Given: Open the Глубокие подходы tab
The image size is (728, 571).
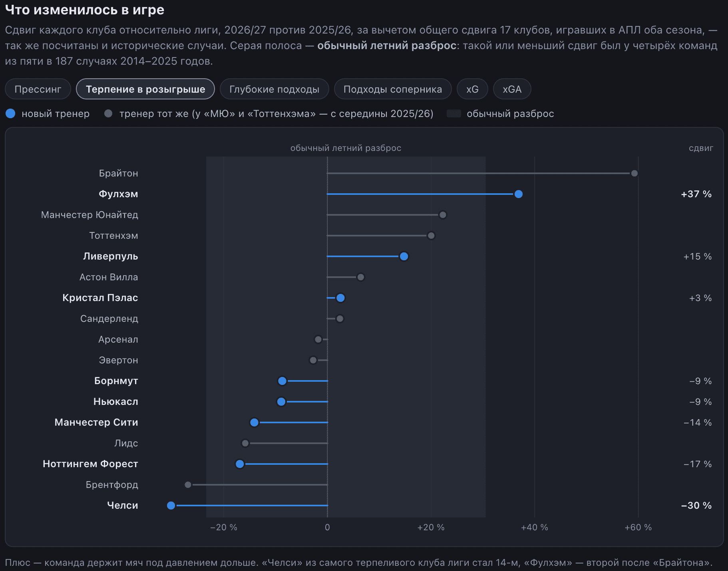Looking at the screenshot, I should 274,89.
